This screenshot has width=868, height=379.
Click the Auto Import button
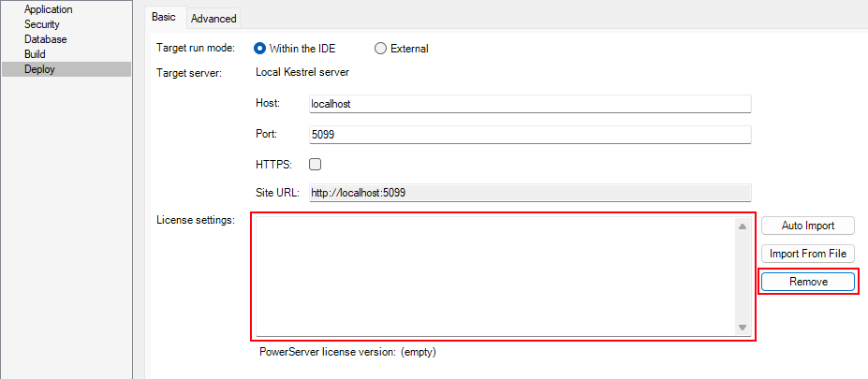(807, 226)
